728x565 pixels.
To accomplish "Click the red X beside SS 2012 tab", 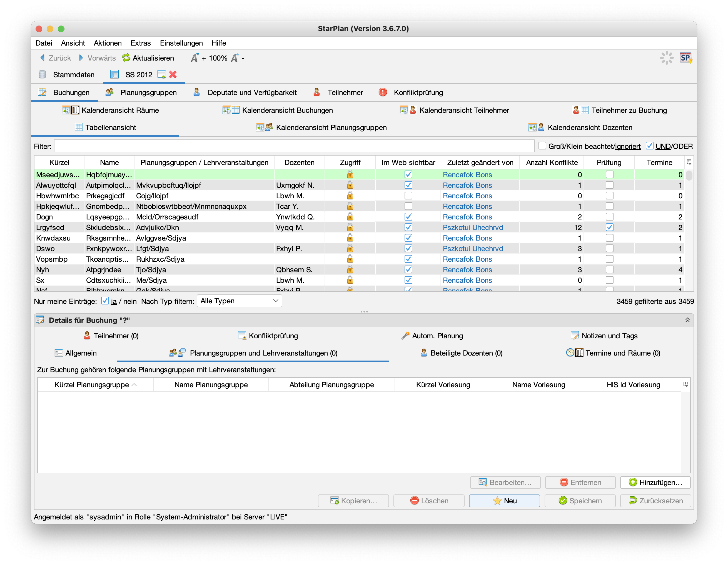I will (x=173, y=74).
